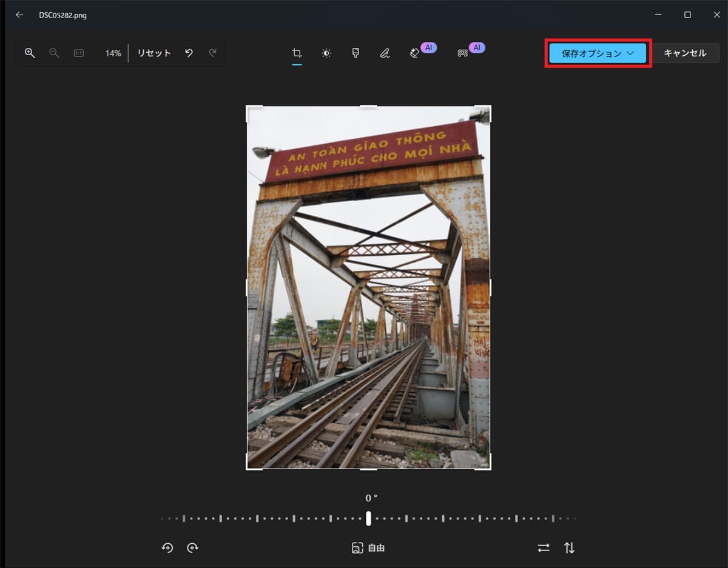The width and height of the screenshot is (728, 568).
Task: Select the Zoom out magnifier icon
Action: (x=53, y=53)
